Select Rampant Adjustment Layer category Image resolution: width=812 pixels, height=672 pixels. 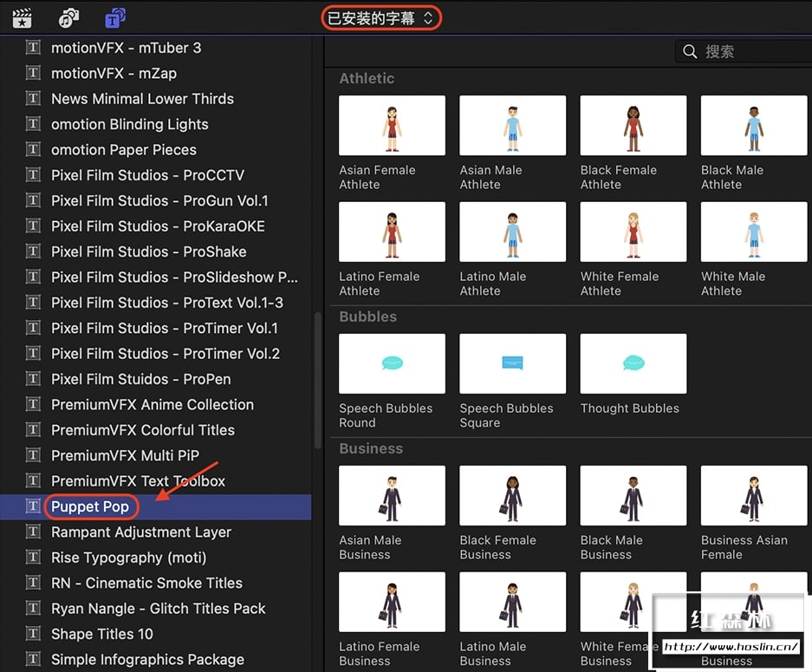point(141,532)
